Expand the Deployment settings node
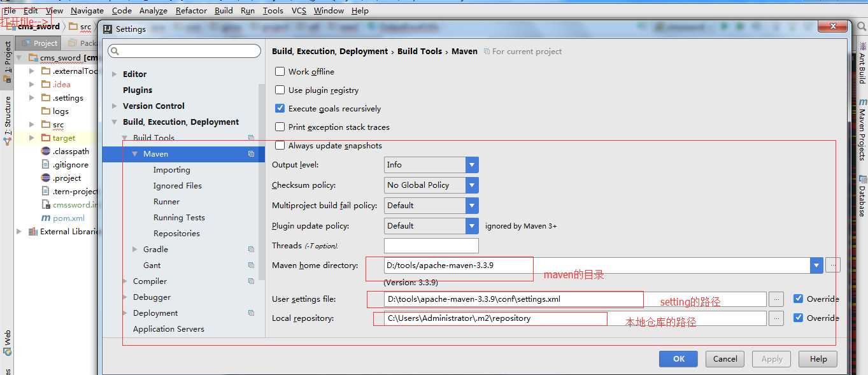The height and width of the screenshot is (375, 868). tap(124, 313)
